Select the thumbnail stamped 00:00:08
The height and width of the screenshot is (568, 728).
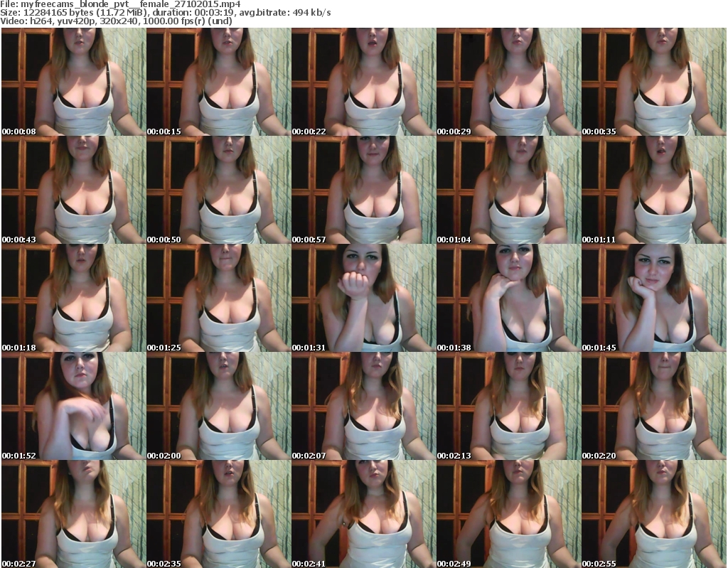click(x=73, y=82)
